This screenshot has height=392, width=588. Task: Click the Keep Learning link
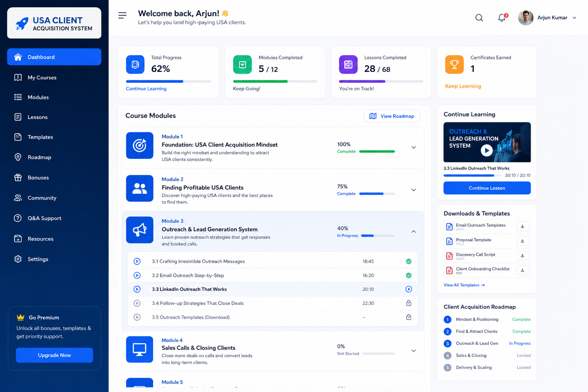[463, 86]
